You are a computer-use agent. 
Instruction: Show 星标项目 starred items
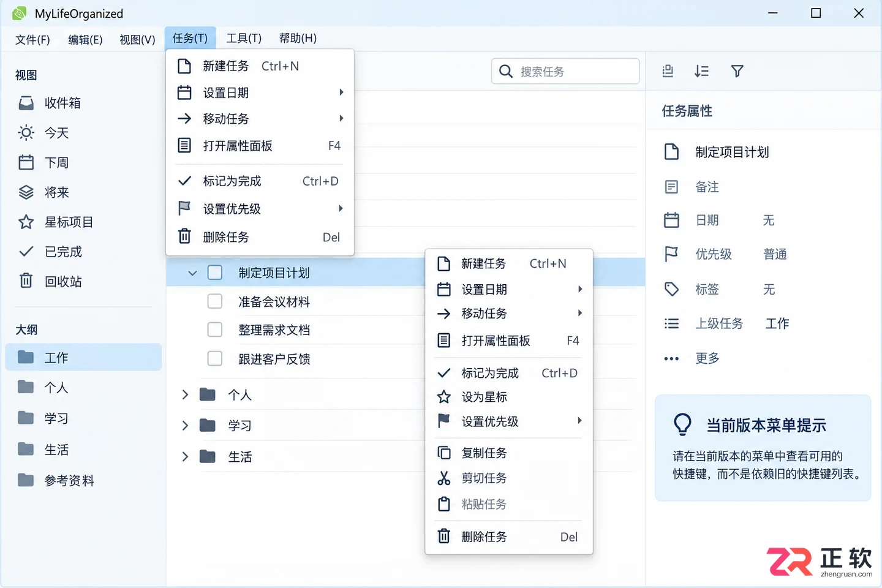click(x=83, y=222)
